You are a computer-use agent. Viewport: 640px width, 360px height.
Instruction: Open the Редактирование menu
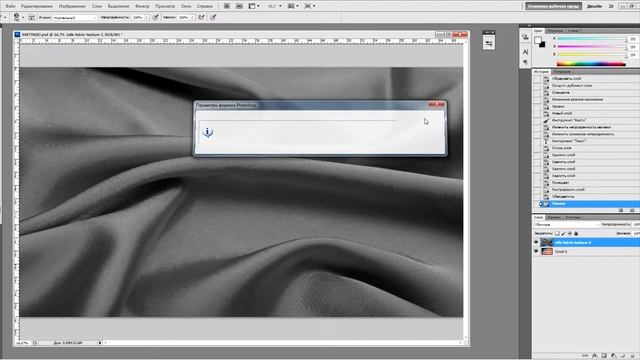point(37,6)
